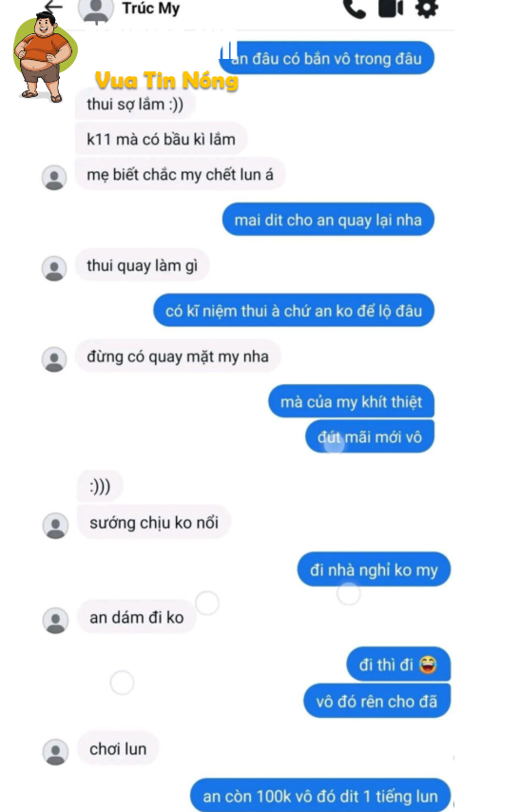This screenshot has height=812, width=520.
Task: Click the cartoon man logo watermark
Action: (x=45, y=56)
